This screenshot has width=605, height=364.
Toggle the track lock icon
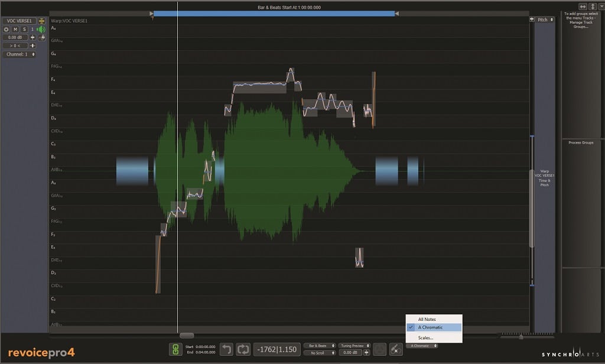click(x=42, y=37)
